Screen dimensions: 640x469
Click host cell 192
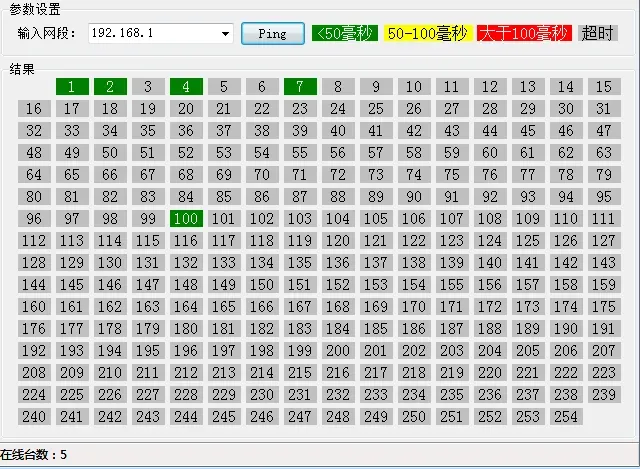[34, 351]
